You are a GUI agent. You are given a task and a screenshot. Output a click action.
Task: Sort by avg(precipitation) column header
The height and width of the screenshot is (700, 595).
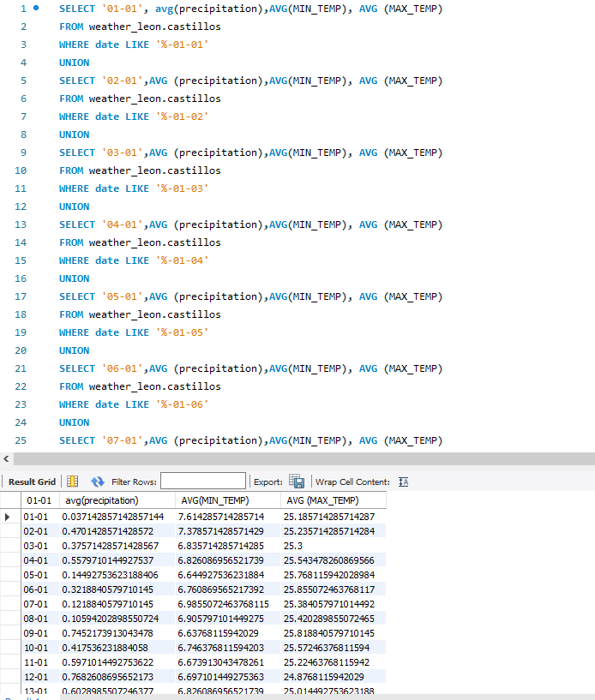point(100,500)
